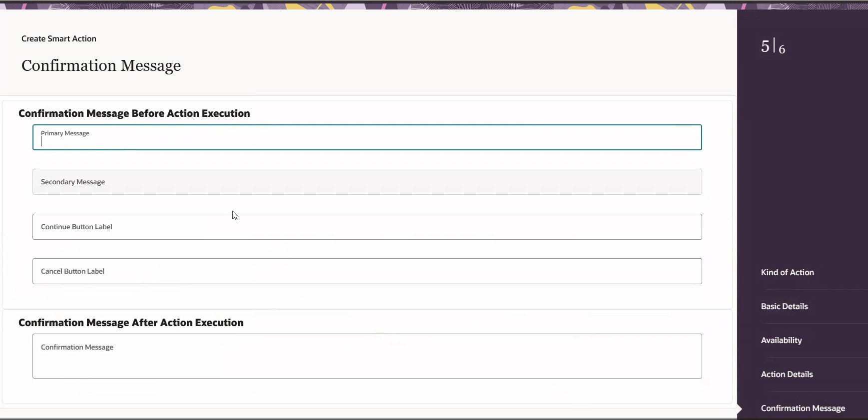Click the Confirmation Message page title

click(101, 65)
